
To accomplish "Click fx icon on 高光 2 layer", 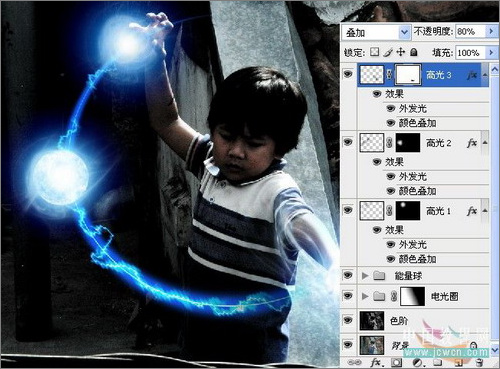I will tap(472, 143).
